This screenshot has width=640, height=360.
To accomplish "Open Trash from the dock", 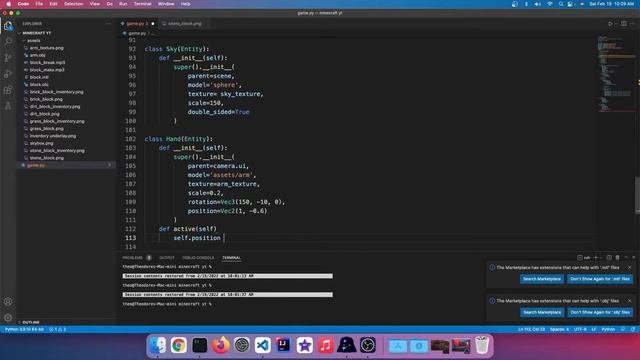I will (x=482, y=345).
